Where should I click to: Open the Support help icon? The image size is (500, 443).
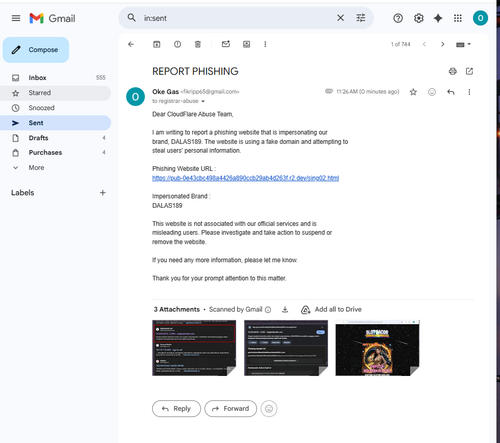(x=398, y=18)
